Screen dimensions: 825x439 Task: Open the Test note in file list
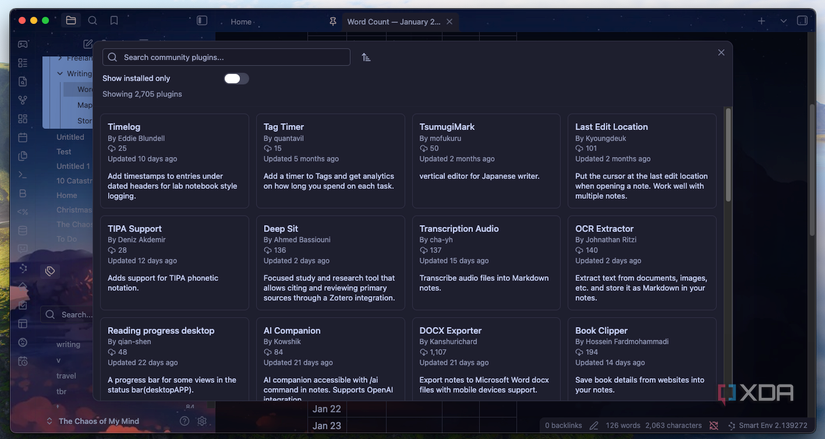pyautogui.click(x=64, y=152)
